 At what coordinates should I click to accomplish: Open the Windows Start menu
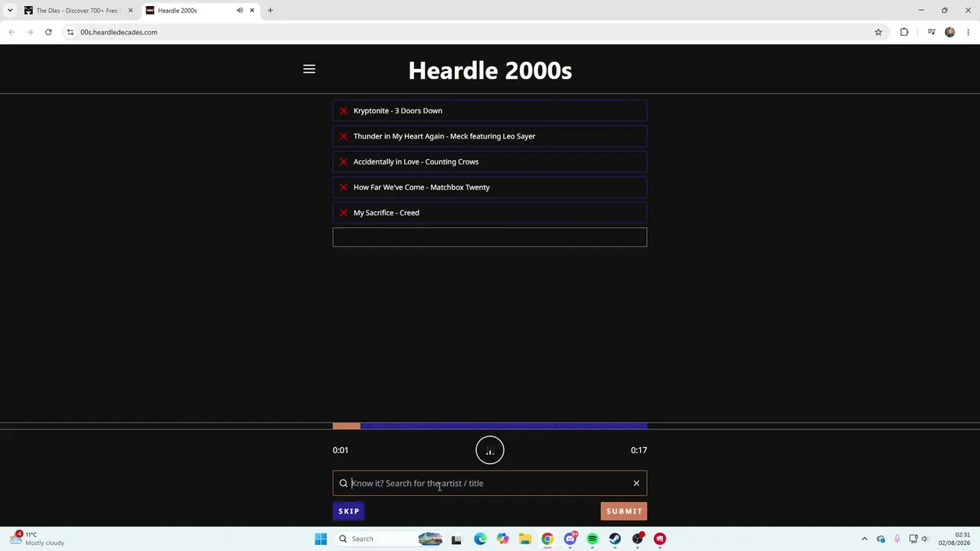click(x=321, y=539)
